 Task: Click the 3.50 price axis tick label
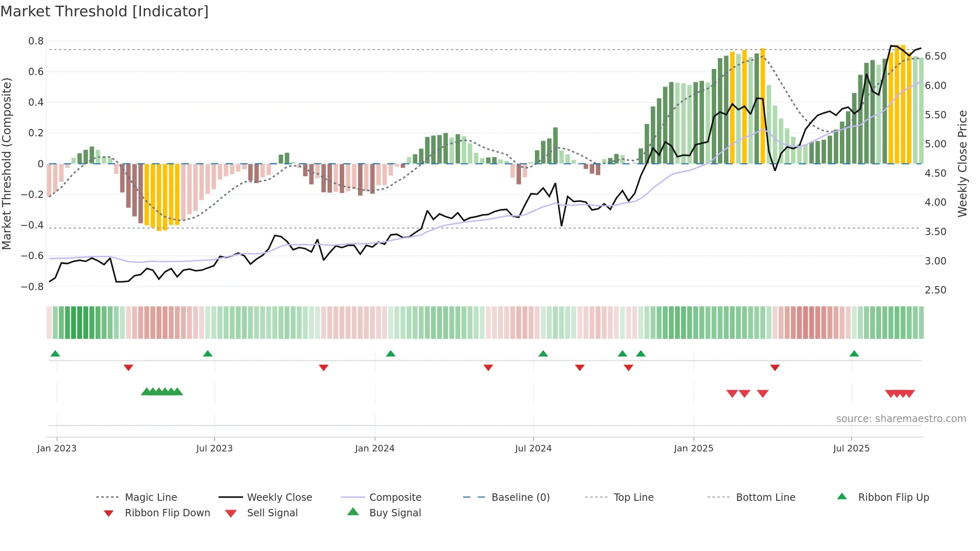tap(935, 231)
